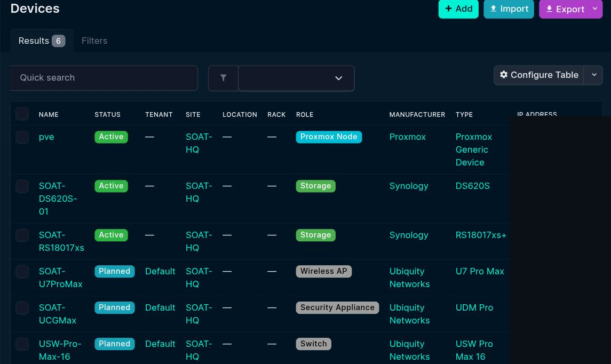Open the pve device link

pos(46,137)
